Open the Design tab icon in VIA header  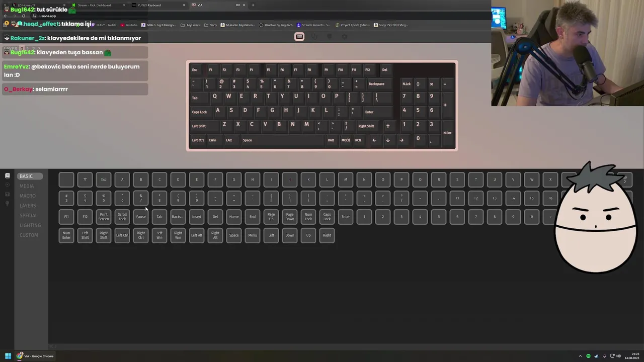(330, 37)
